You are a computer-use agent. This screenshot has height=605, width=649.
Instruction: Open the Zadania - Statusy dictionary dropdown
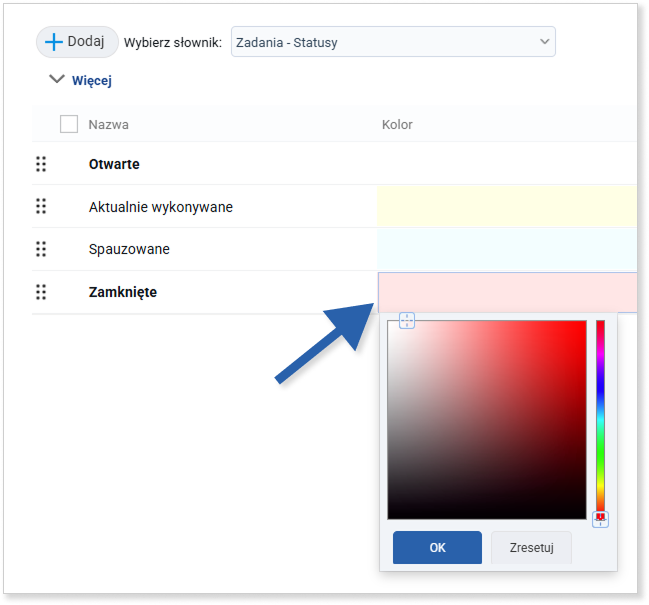pos(393,42)
